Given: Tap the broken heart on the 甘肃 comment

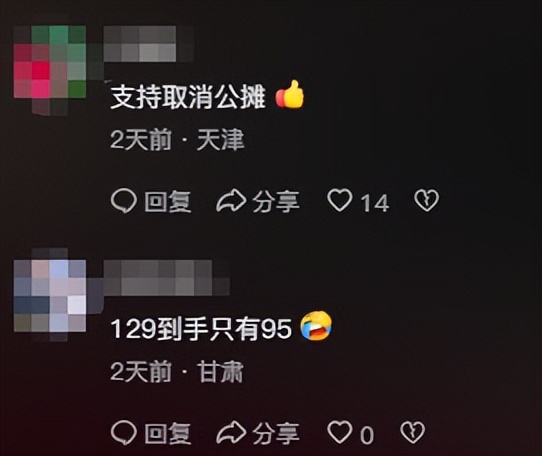Looking at the screenshot, I should 412,432.
